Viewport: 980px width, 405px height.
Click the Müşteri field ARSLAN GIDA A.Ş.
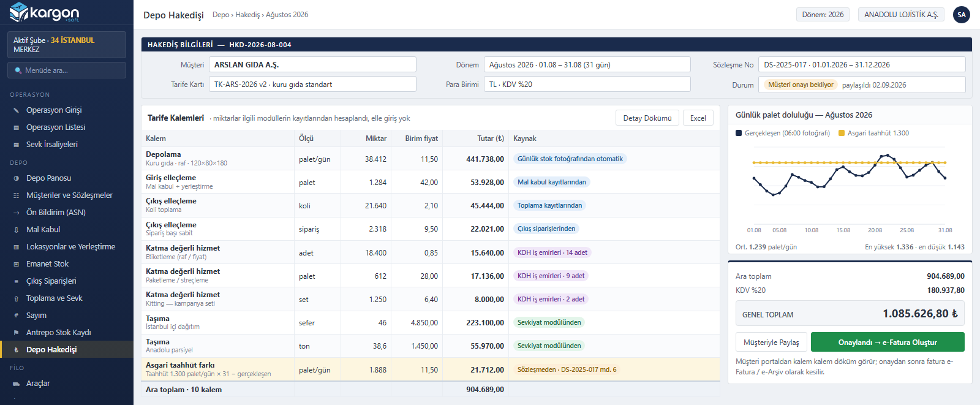click(312, 64)
